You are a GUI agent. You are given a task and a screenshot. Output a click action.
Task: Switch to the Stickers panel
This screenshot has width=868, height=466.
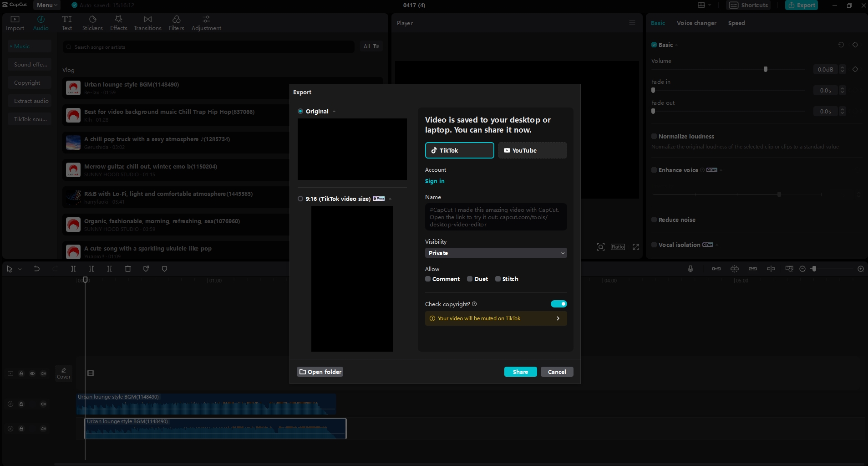click(92, 23)
